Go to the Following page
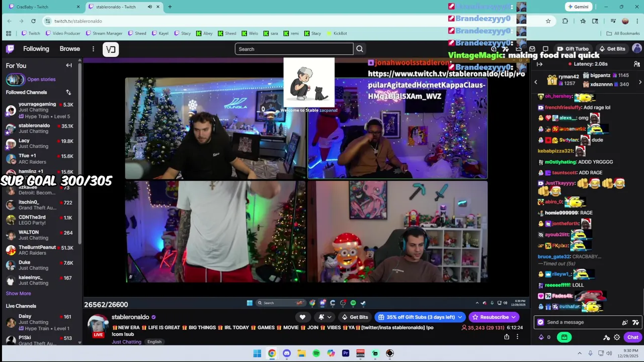The width and height of the screenshot is (644, 362). tap(36, 49)
